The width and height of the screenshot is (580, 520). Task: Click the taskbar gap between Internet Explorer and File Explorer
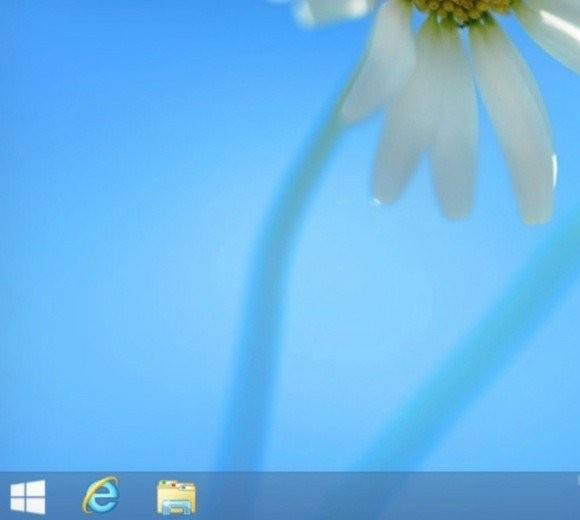pos(138,496)
